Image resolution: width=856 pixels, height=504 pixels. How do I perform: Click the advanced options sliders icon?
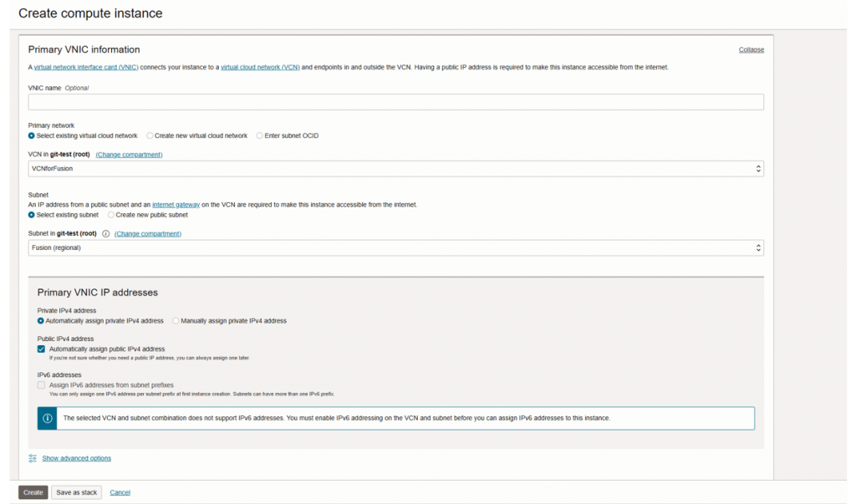33,458
